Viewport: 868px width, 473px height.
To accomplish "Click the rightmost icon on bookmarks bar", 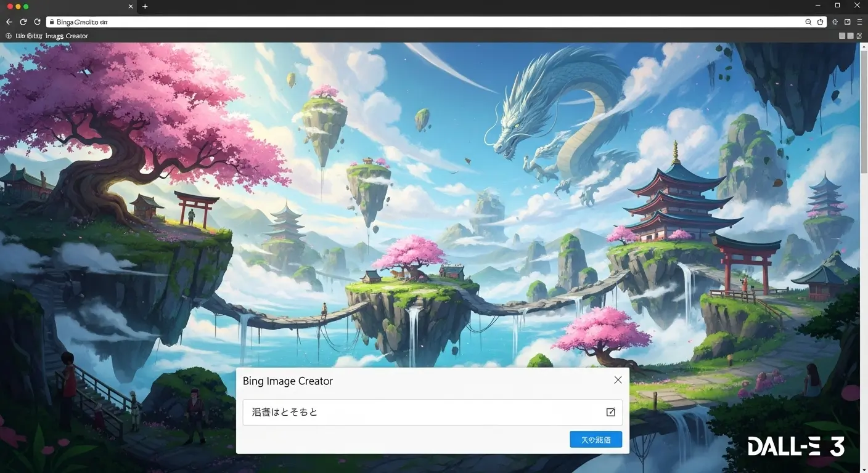I will (859, 36).
